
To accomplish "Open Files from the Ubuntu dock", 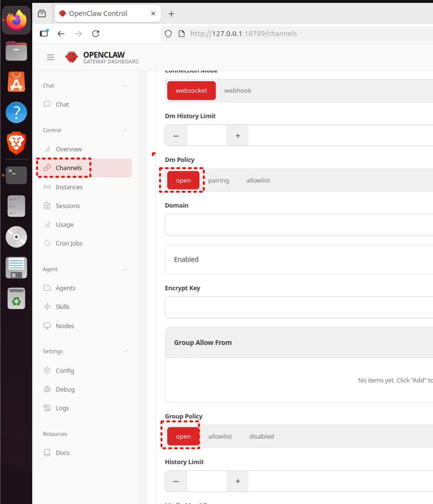I will [16, 51].
